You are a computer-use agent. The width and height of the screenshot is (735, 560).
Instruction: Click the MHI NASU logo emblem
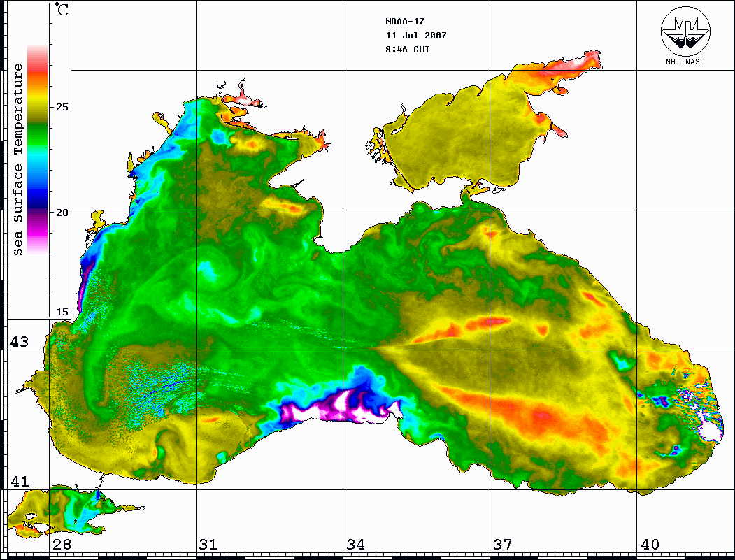tap(685, 31)
